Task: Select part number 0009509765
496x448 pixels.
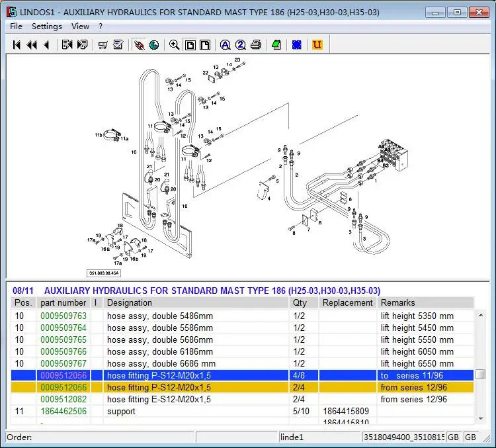Action: (x=63, y=339)
